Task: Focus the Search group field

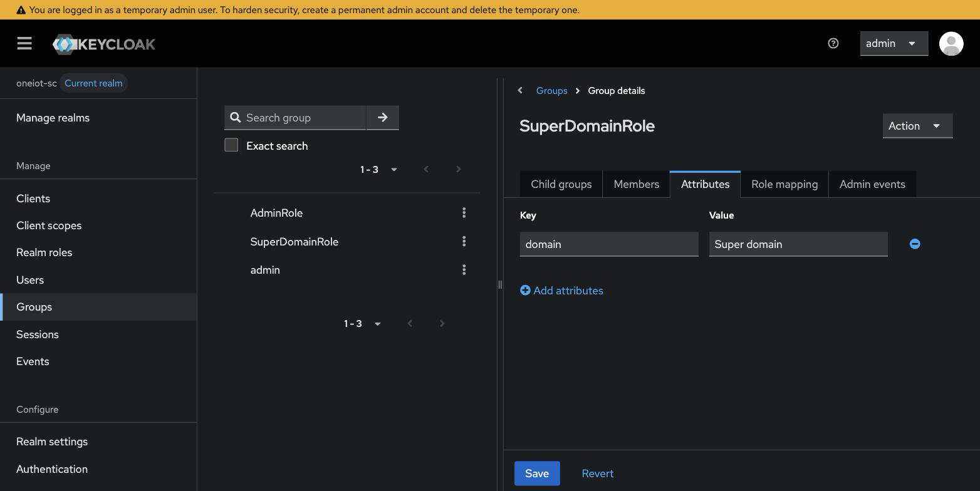Action: [x=295, y=117]
